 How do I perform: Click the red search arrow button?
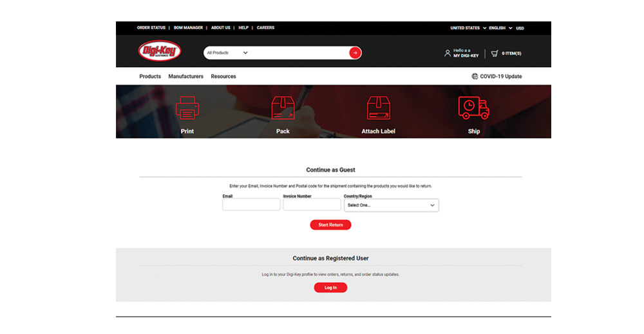(x=355, y=53)
